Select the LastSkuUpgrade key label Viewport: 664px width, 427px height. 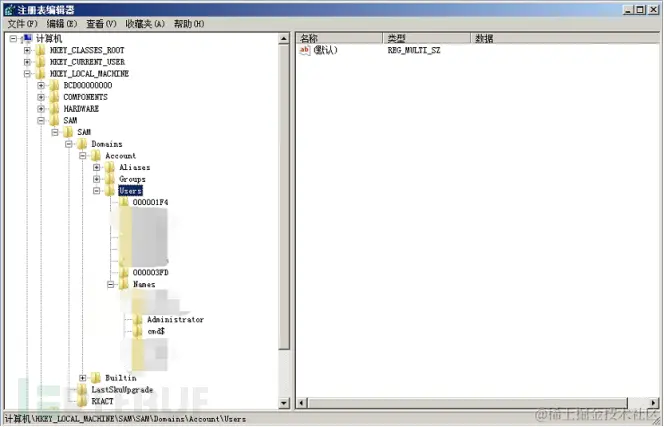[122, 390]
